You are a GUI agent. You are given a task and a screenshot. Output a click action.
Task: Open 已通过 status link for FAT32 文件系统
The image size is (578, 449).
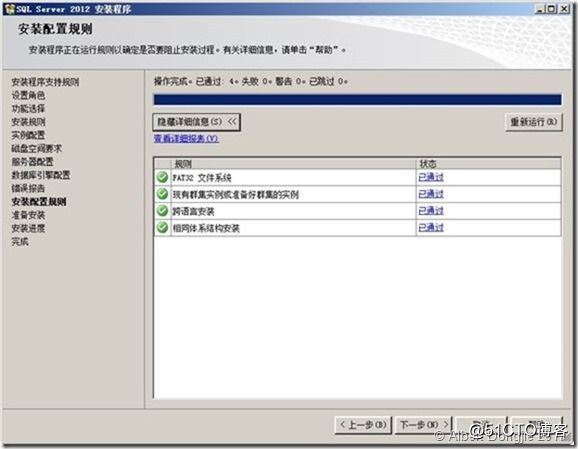pyautogui.click(x=431, y=177)
